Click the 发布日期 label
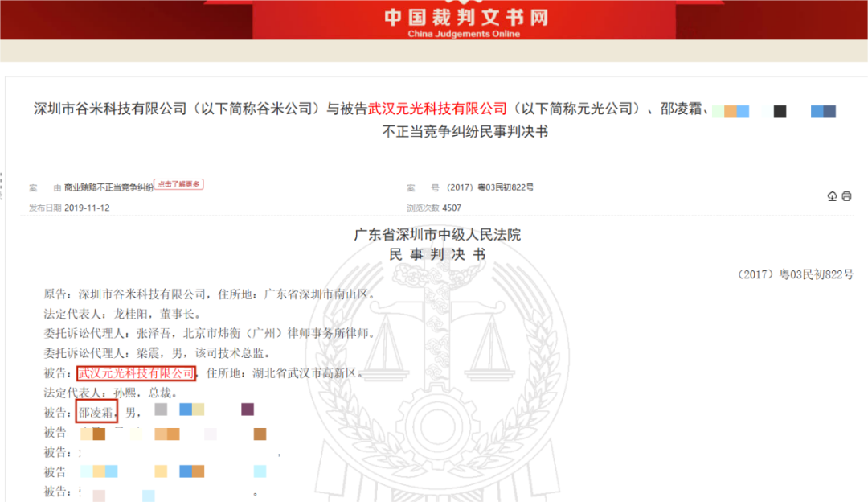868x502 pixels. pyautogui.click(x=45, y=208)
